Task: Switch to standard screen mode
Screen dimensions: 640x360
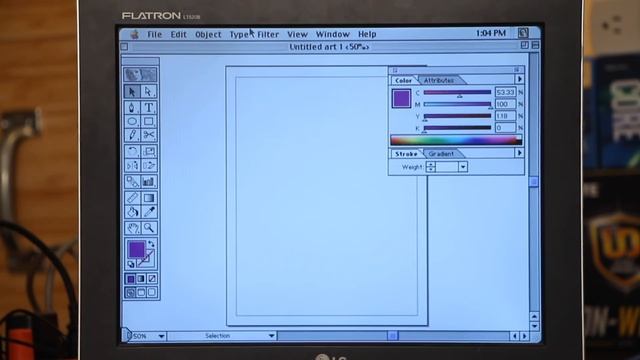Action: coord(130,292)
